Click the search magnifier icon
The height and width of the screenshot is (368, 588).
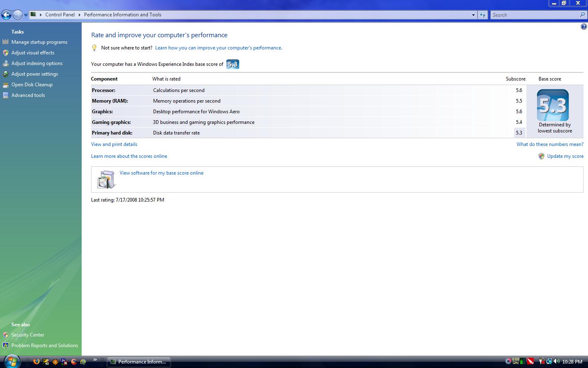pos(582,15)
